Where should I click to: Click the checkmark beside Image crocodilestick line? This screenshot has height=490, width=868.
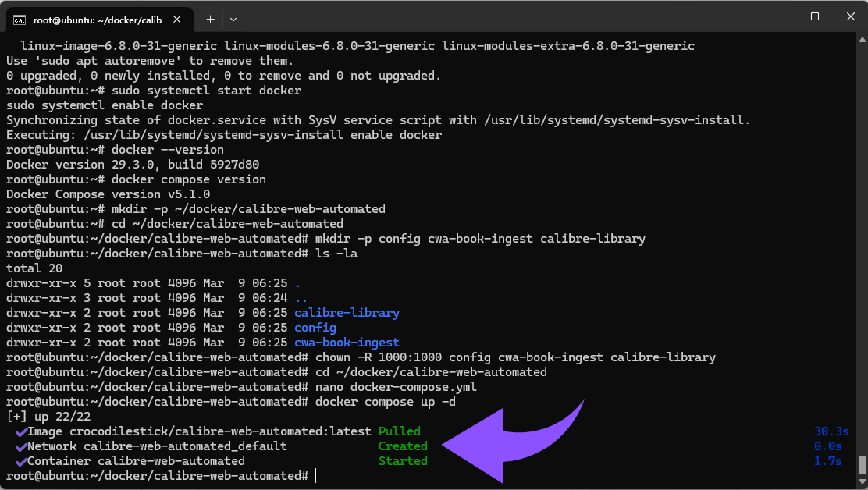click(x=21, y=431)
